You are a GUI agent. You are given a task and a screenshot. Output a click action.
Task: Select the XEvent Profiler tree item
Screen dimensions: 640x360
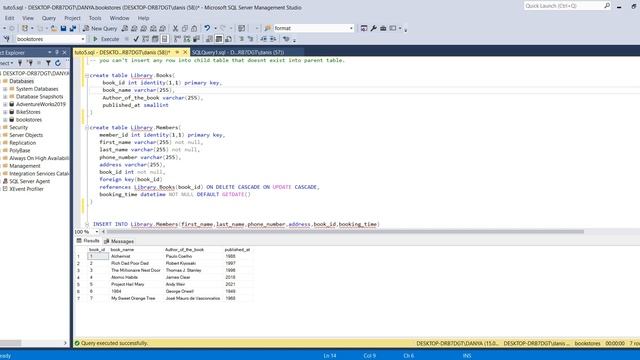(x=26, y=189)
